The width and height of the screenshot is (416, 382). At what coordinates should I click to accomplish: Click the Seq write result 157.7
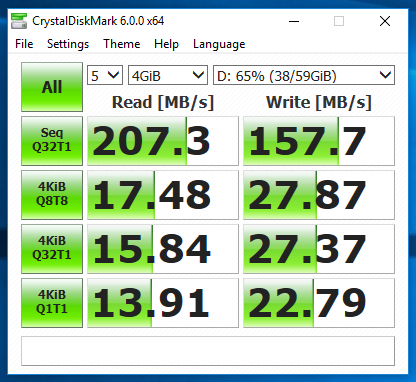(319, 141)
